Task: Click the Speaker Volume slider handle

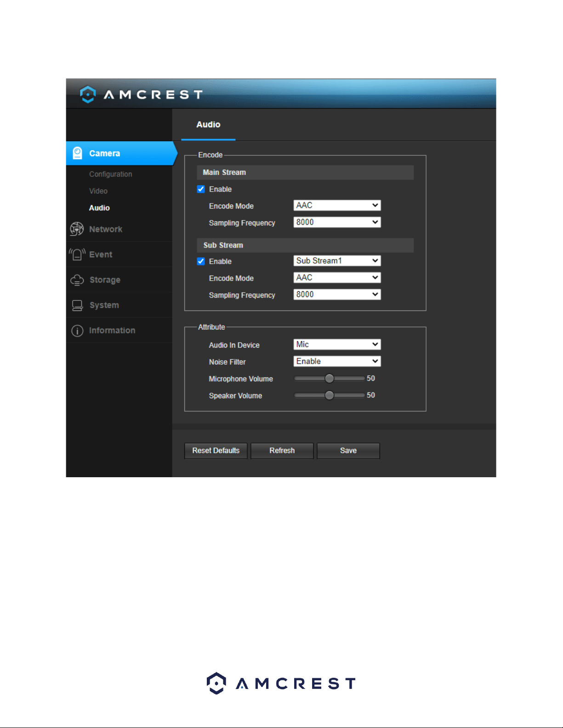Action: [x=329, y=395]
